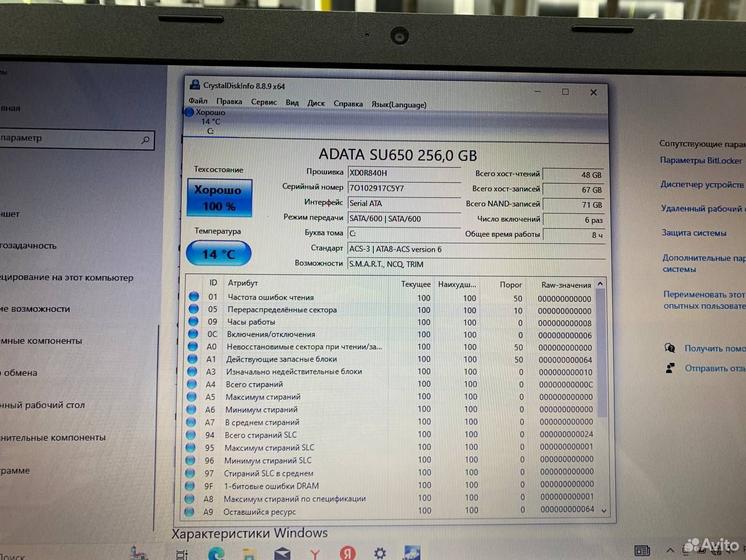The height and width of the screenshot is (560, 746).
Task: Click the Settings search field Найти параметр
Action: pos(76,138)
